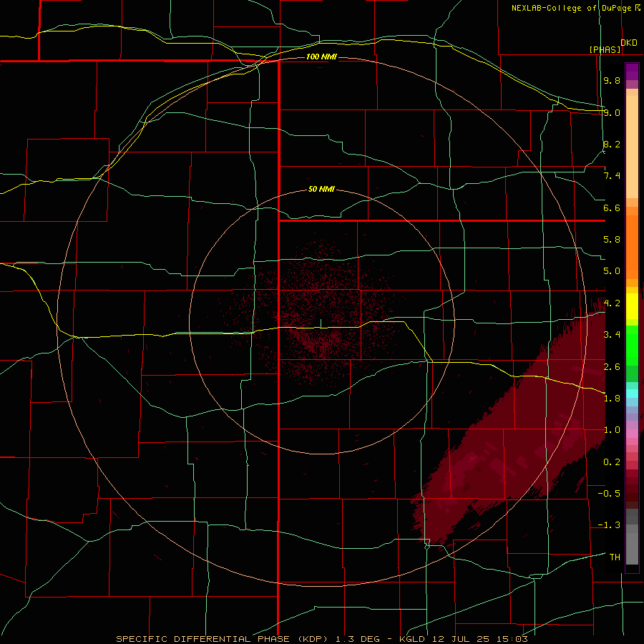Pick the purple top color band
644x644 pixels.
(632, 72)
